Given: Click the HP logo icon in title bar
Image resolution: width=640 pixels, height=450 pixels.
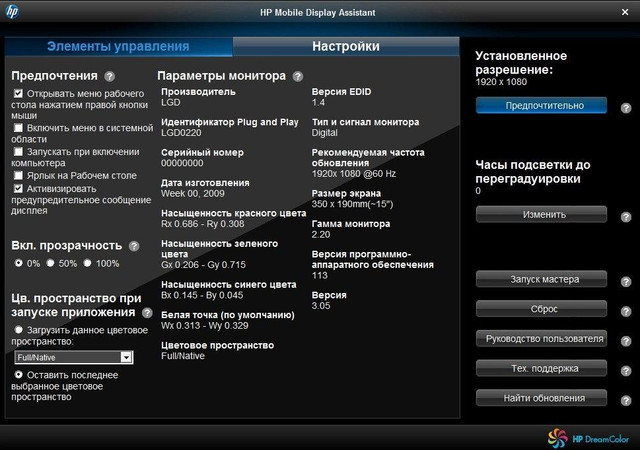Looking at the screenshot, I should [12, 11].
